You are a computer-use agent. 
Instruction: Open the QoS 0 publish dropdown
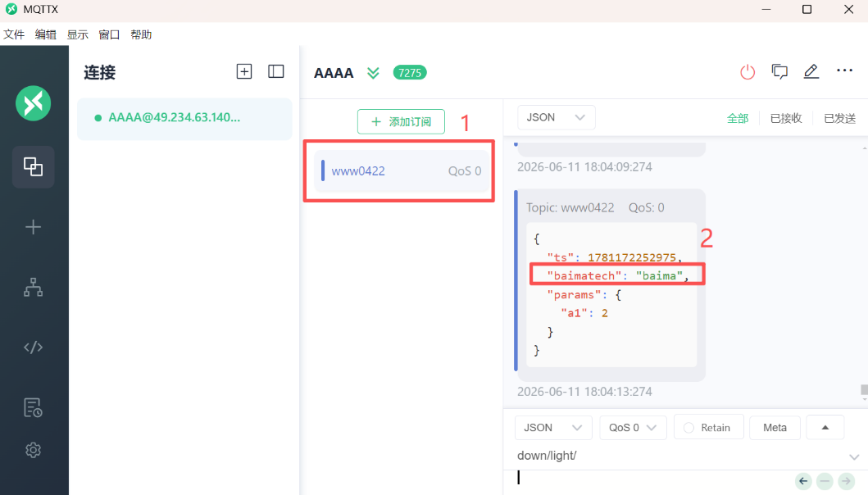(x=633, y=428)
